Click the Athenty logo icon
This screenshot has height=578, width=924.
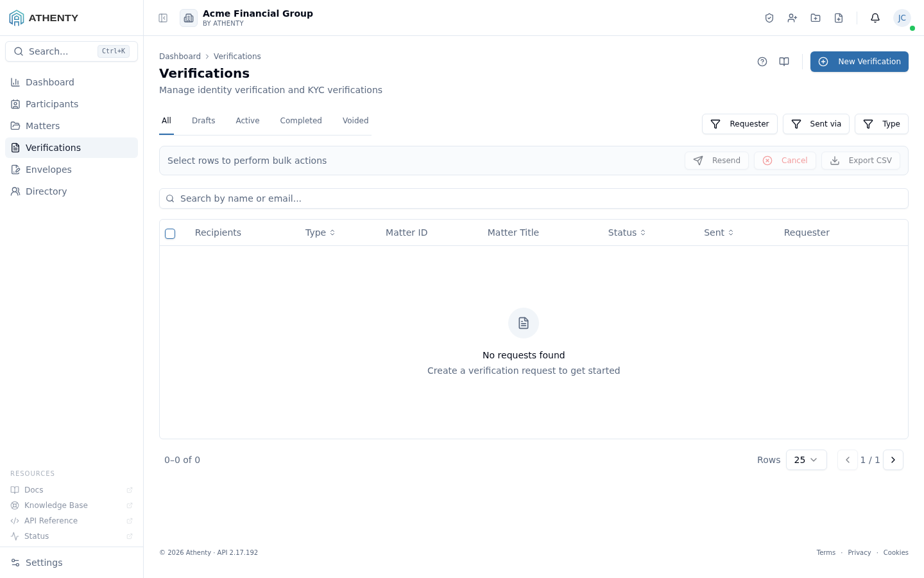tap(17, 18)
